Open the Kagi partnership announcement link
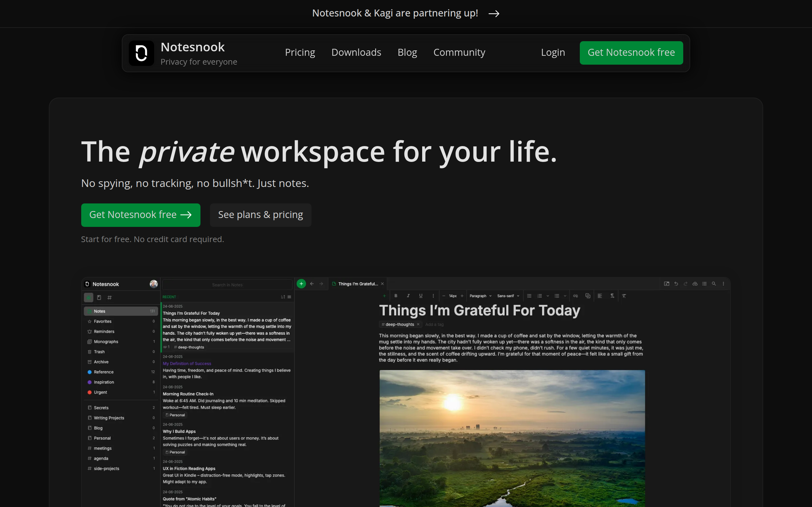Viewport: 812px width, 507px height. click(x=406, y=13)
